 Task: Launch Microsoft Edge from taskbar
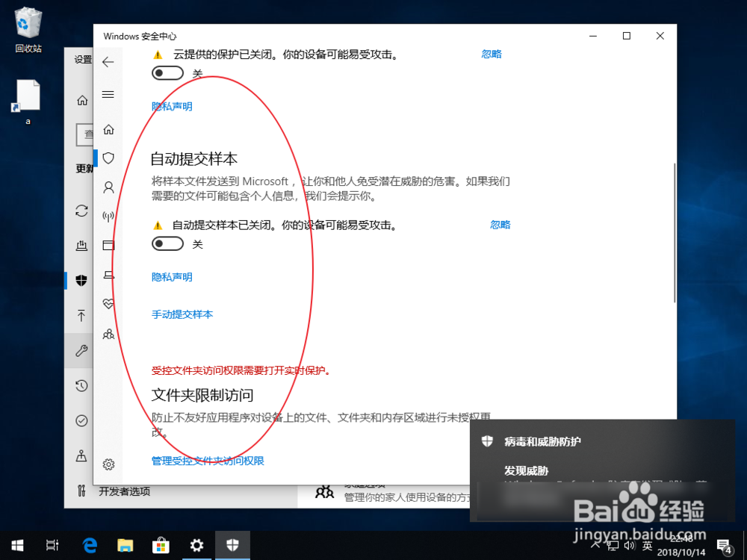coord(90,545)
